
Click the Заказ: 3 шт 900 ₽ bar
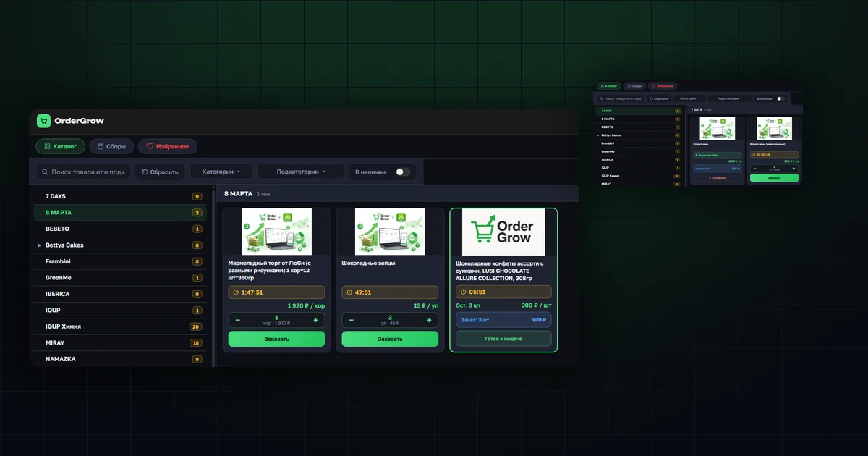click(x=503, y=320)
